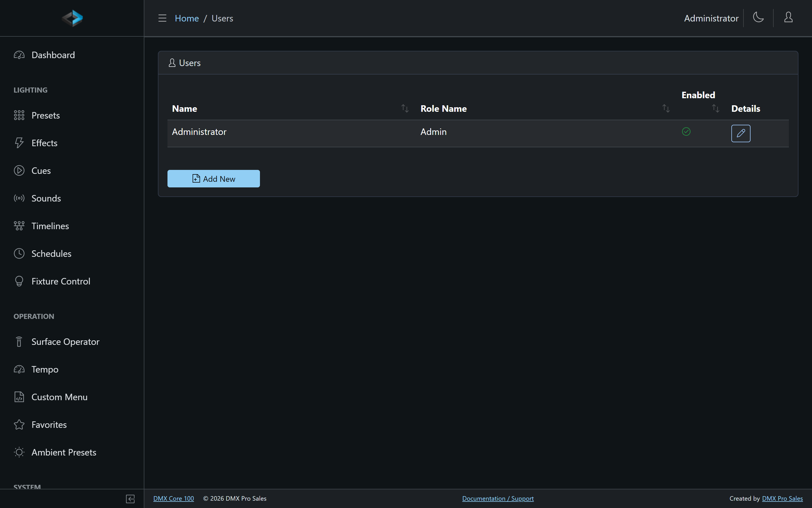Open the DMX Core 100 footer link
Viewport: 812px width, 508px height.
pos(173,499)
